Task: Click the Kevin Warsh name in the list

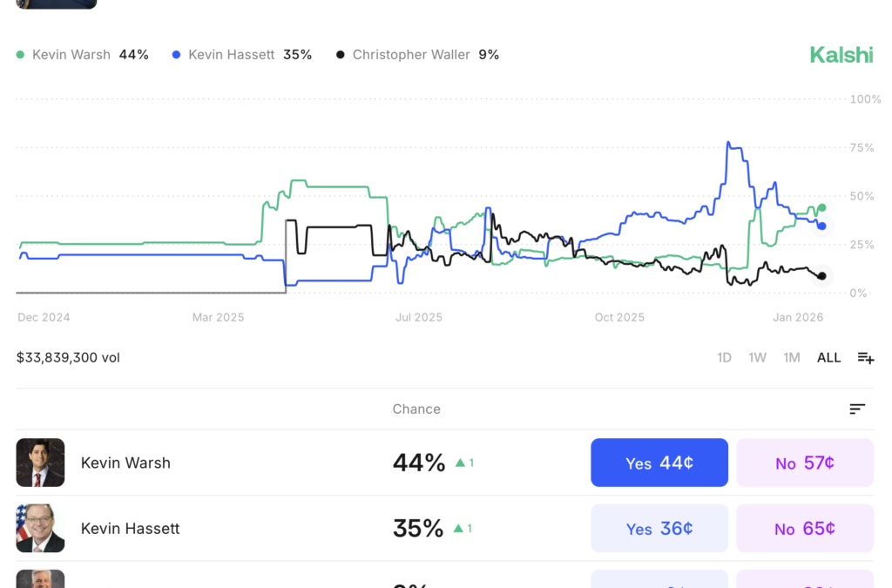Action: click(x=125, y=463)
